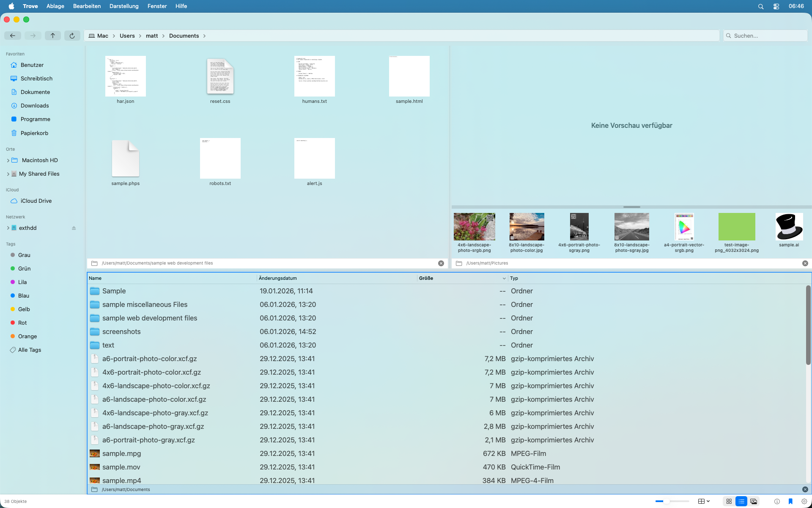Expand Macintosh HD in the sidebar
This screenshot has height=508, width=812.
(x=8, y=160)
